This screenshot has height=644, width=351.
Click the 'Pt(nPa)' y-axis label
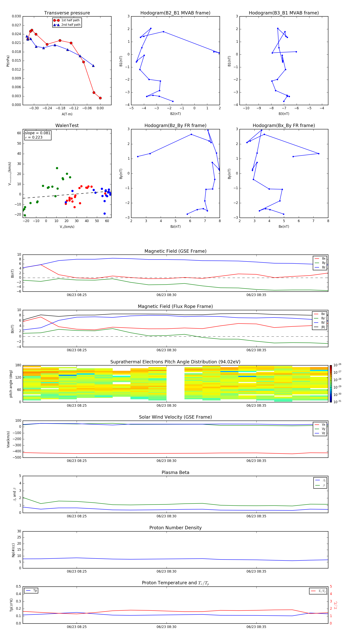8,61
